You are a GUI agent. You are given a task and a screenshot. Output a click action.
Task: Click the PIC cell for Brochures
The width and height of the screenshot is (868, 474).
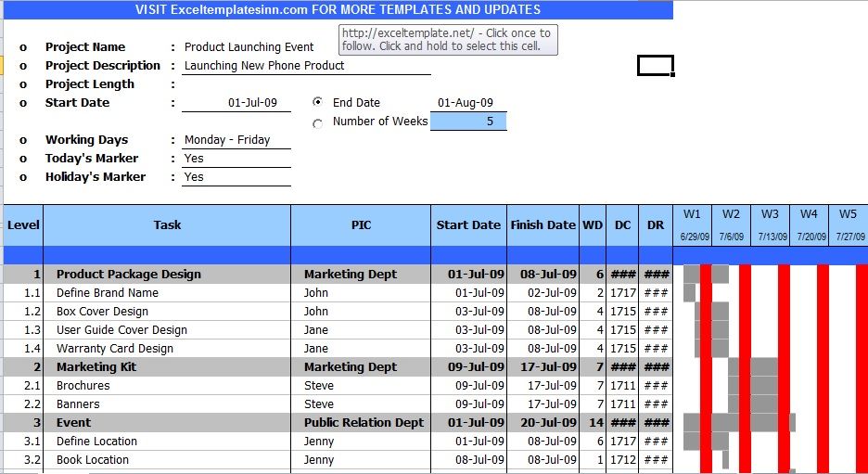361,385
